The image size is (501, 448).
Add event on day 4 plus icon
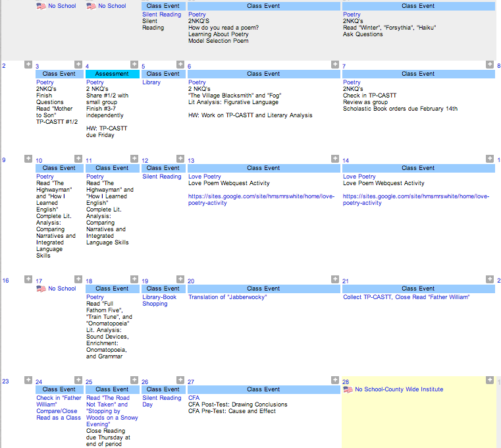click(x=134, y=65)
